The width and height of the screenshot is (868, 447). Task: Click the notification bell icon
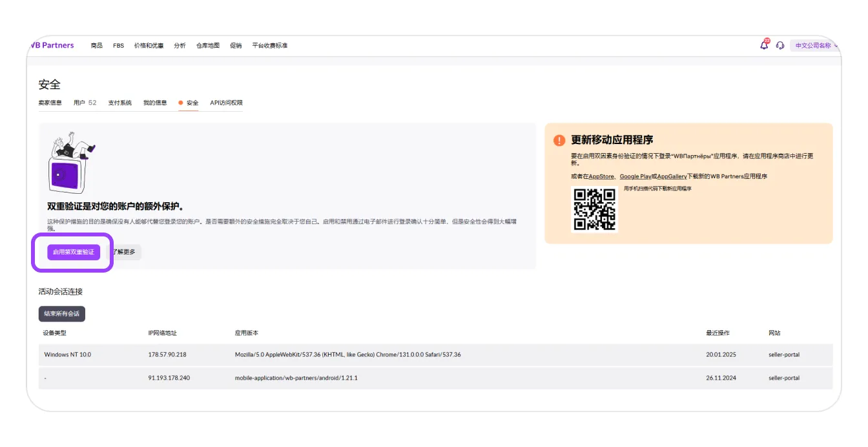point(764,45)
